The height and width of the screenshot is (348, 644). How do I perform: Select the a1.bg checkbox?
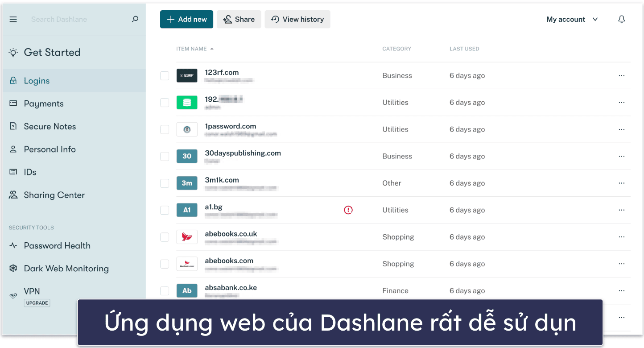coord(165,210)
